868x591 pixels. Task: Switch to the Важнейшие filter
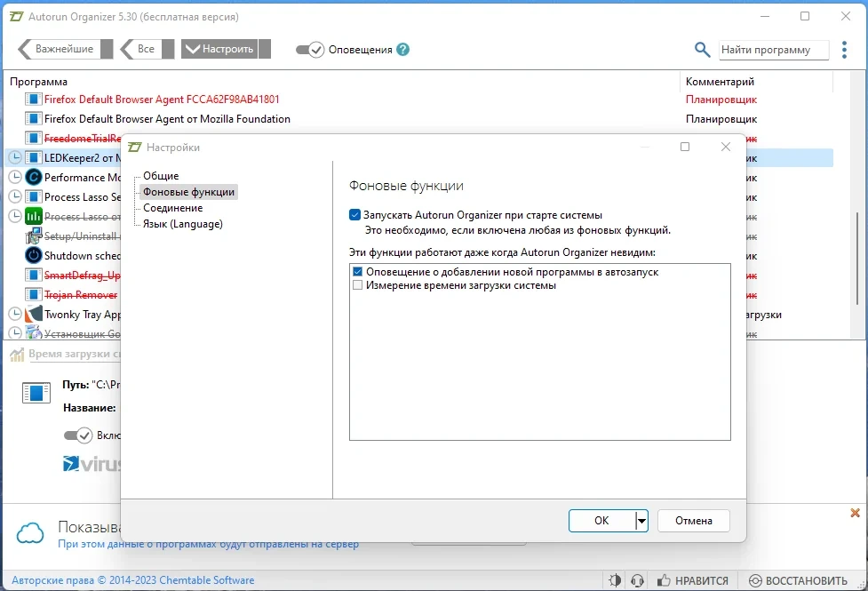pyautogui.click(x=59, y=49)
